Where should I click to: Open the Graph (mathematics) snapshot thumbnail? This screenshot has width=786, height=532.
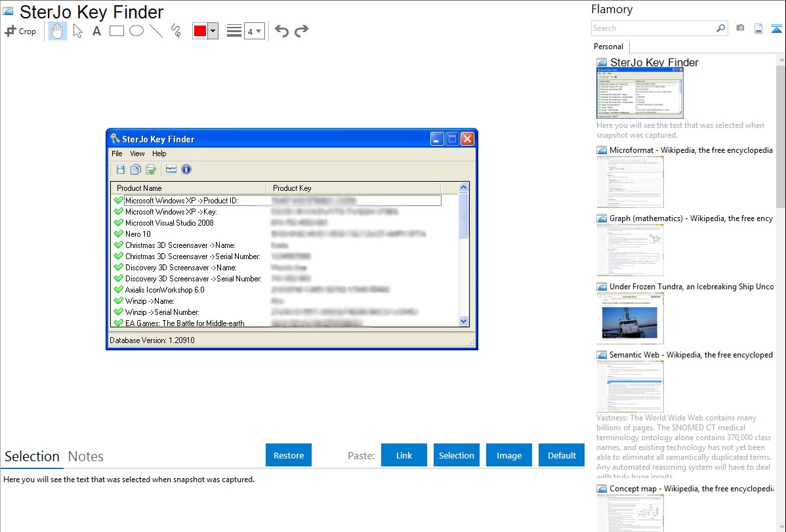tap(630, 250)
